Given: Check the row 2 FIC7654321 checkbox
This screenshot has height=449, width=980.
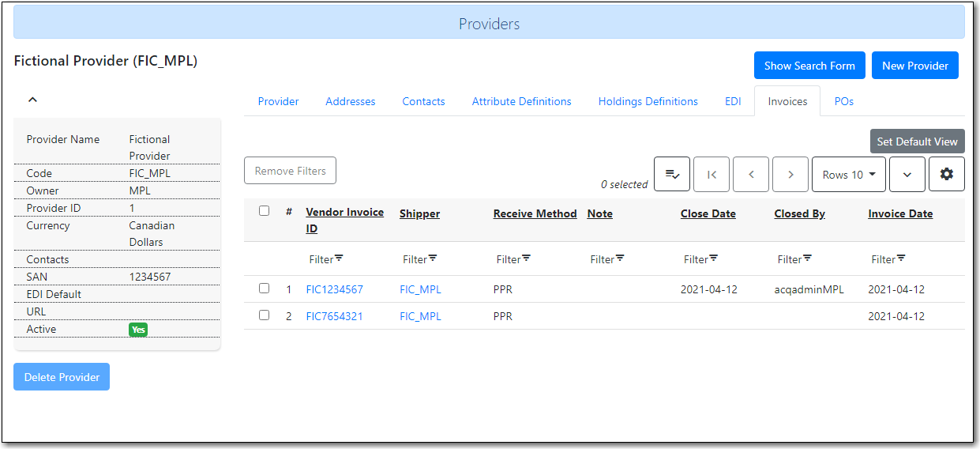Looking at the screenshot, I should coord(265,315).
